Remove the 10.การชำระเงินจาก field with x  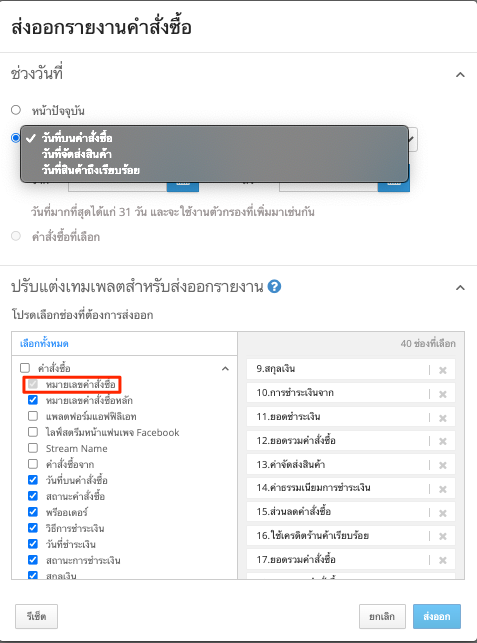point(443,394)
